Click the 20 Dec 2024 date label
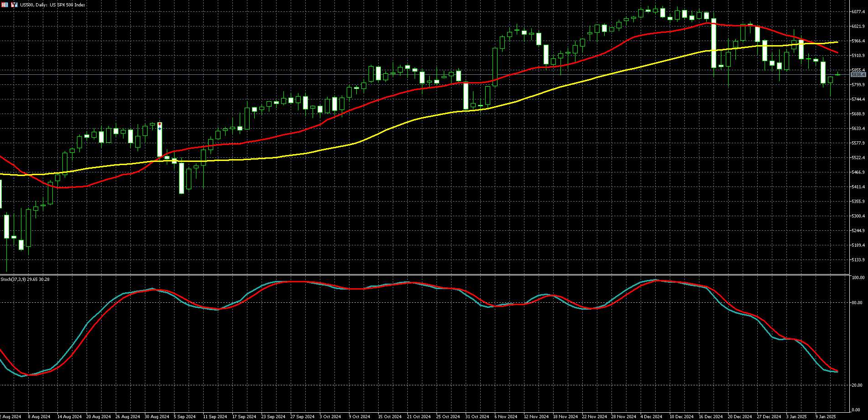 point(740,417)
